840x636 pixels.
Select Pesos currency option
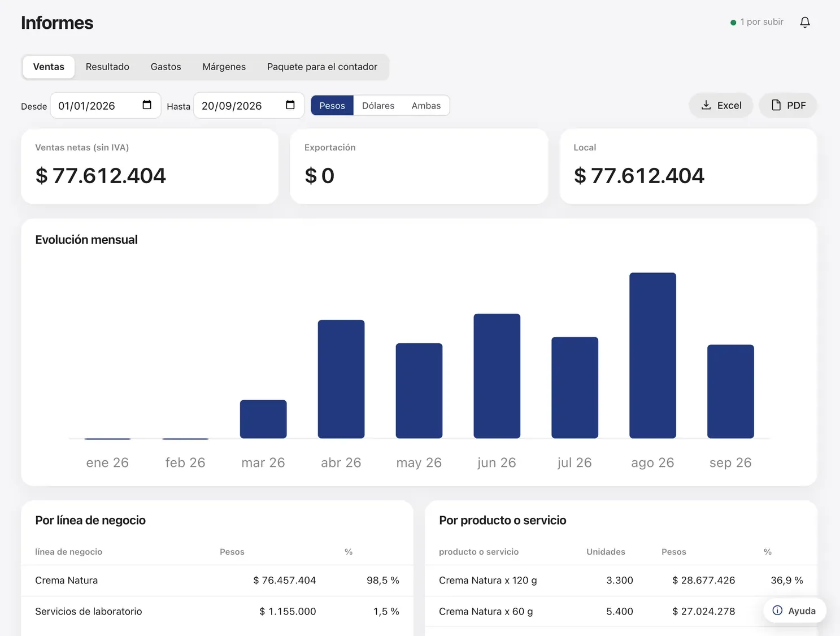tap(332, 106)
